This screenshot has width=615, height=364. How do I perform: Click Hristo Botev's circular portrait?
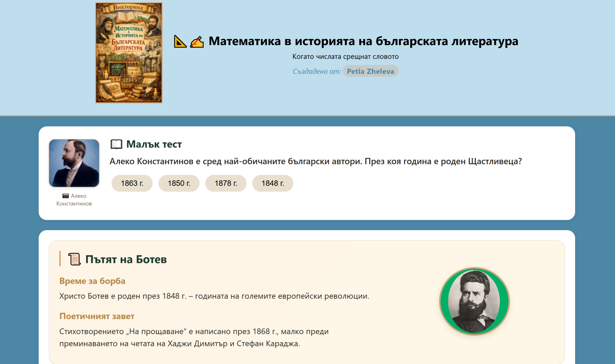click(474, 301)
